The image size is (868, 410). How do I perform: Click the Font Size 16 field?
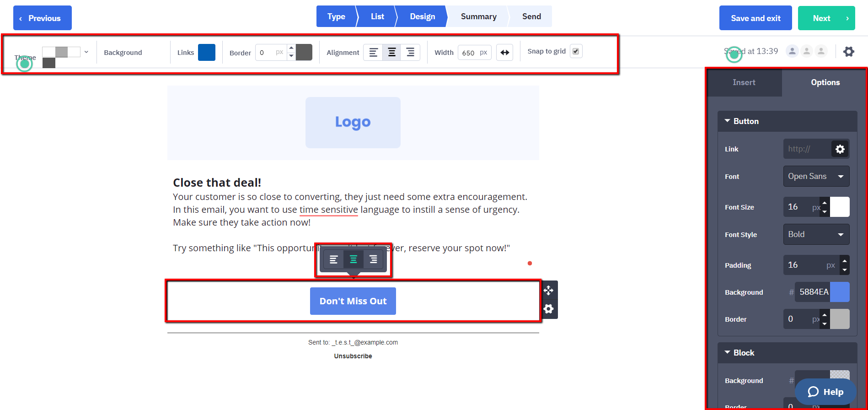click(802, 207)
